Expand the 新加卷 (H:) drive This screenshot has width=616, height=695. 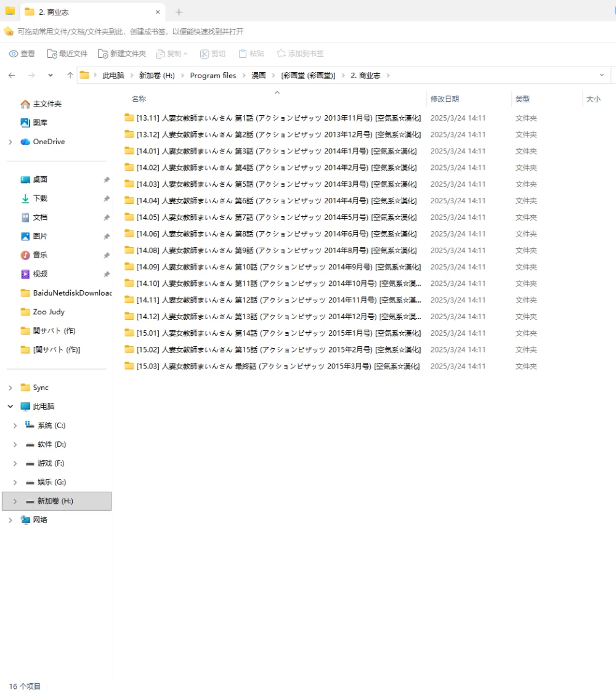pos(15,502)
